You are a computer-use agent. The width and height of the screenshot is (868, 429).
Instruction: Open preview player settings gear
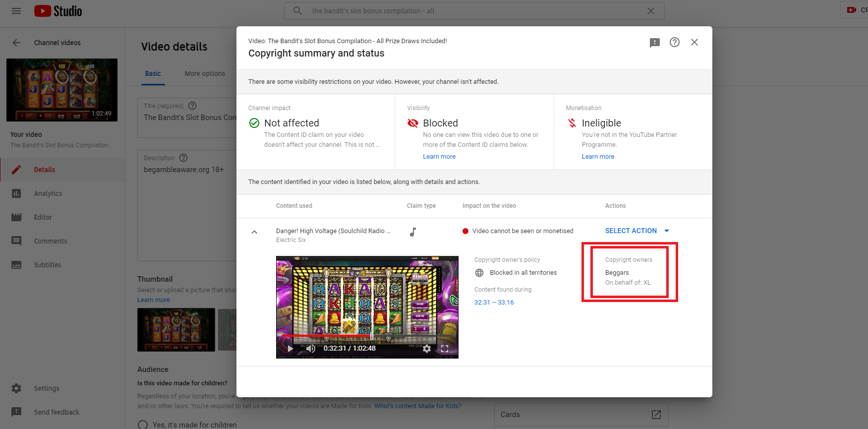427,349
